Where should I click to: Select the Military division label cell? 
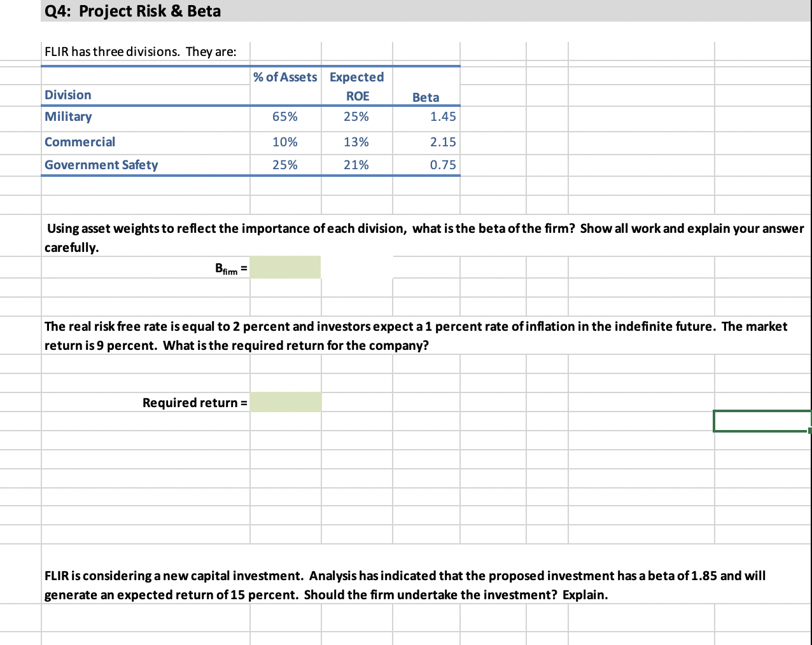tap(68, 116)
